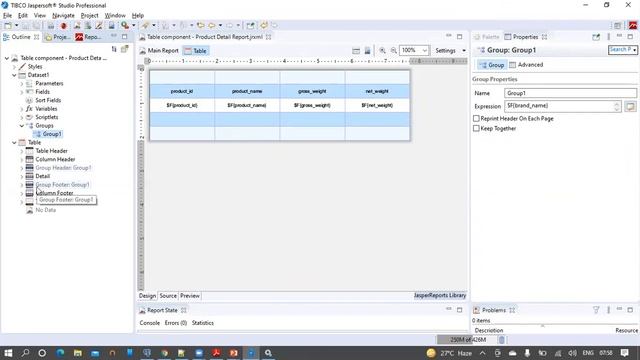
Task: Open PowerPoint from the taskbar
Action: coord(233,353)
